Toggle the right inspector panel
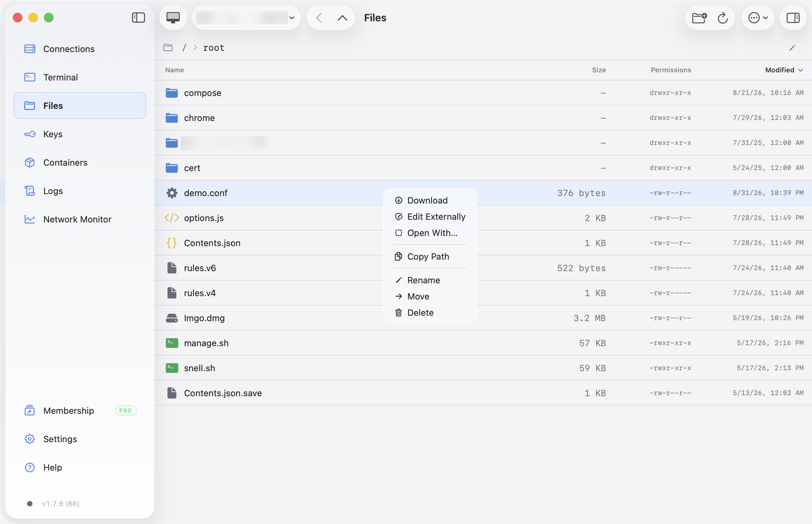The image size is (812, 524). 793,18
